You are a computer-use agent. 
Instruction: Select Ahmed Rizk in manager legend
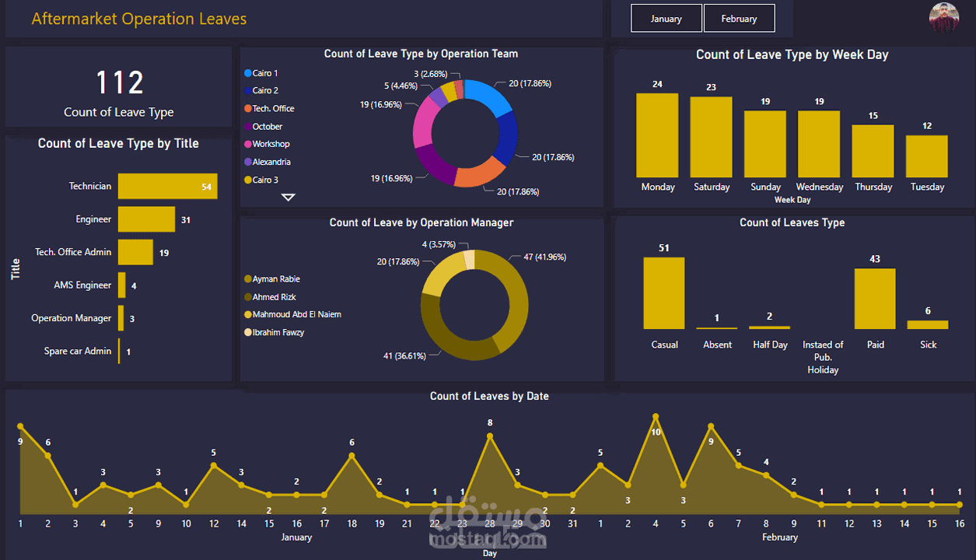click(x=270, y=297)
